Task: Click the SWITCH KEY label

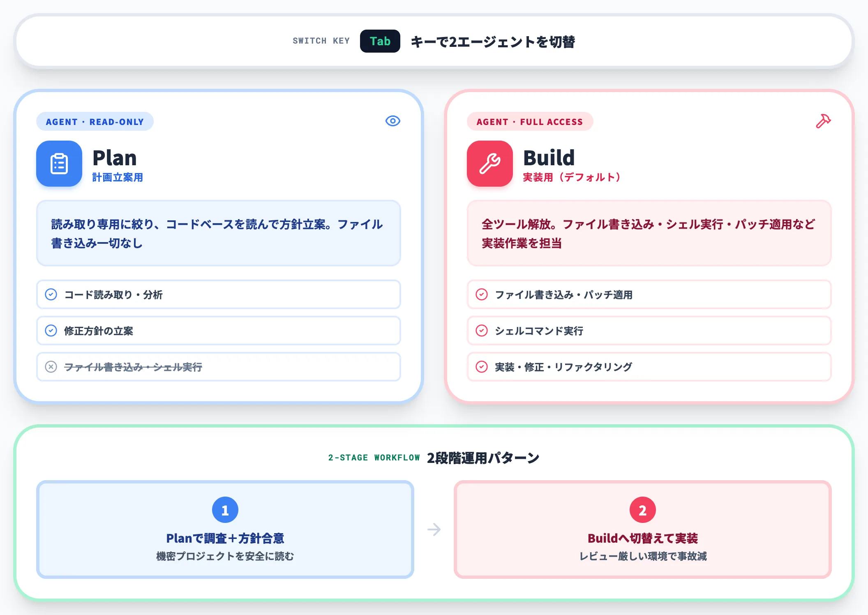Action: (x=321, y=41)
